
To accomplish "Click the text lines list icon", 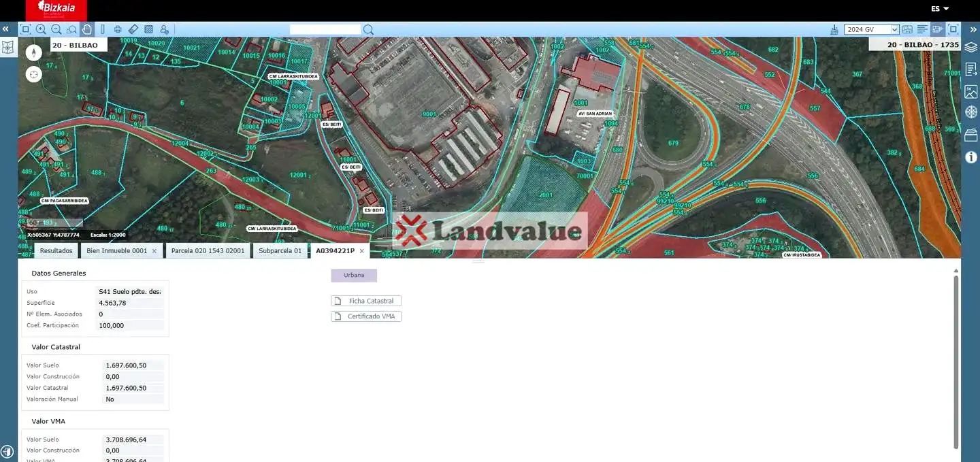I will point(922,29).
